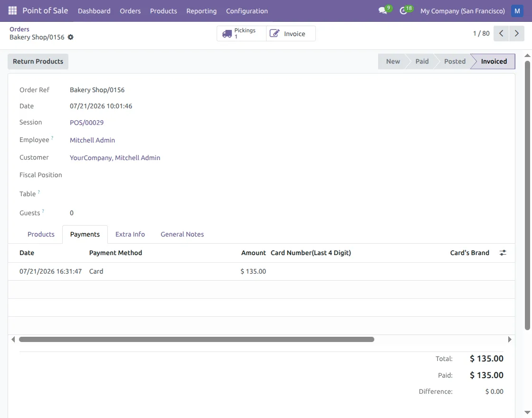Click payment date 07/21/2026 16:31:47
This screenshot has width=532, height=418.
coord(50,271)
